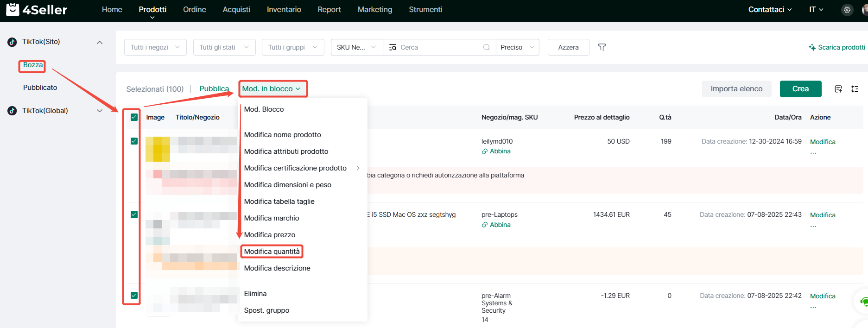Viewport: 868px width, 328px height.
Task: Click the Importa elenco button
Action: point(736,89)
